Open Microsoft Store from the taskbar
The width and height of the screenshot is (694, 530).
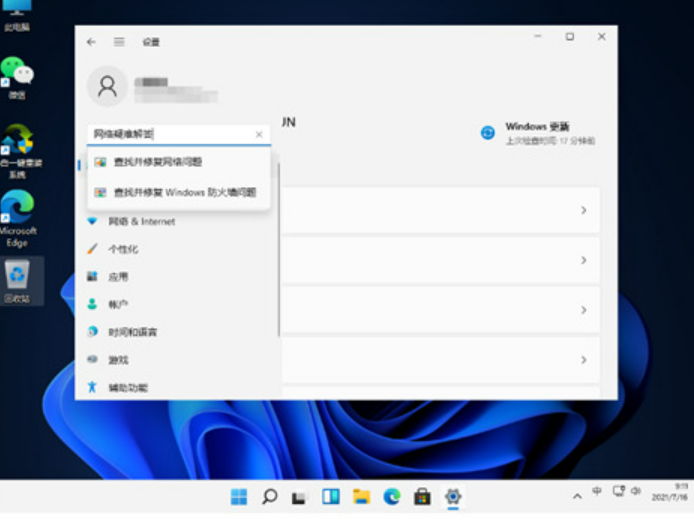coord(422,496)
